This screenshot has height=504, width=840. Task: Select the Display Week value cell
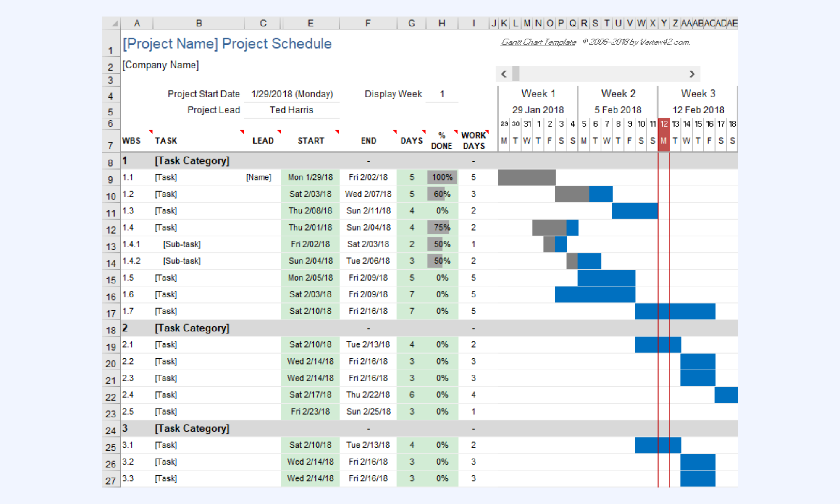pyautogui.click(x=442, y=94)
